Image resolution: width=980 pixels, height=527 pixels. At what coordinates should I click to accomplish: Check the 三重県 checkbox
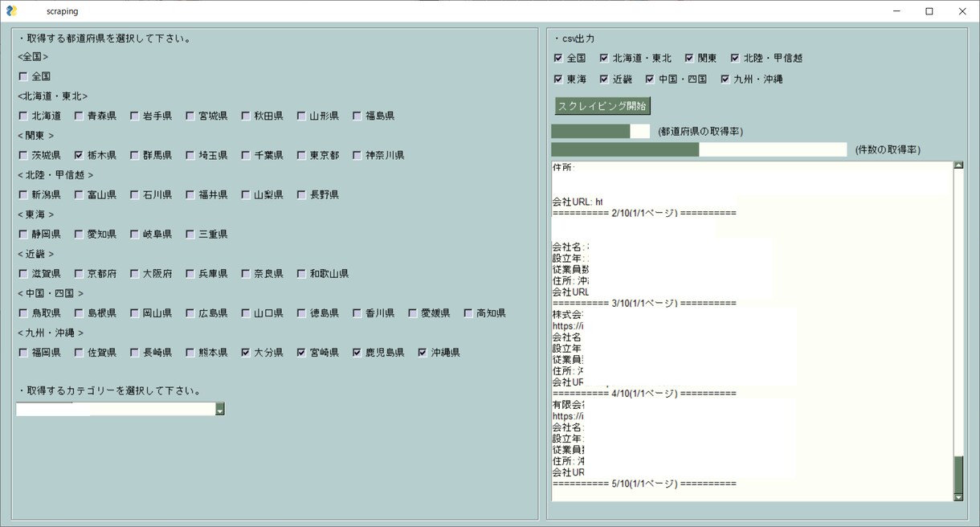point(190,234)
